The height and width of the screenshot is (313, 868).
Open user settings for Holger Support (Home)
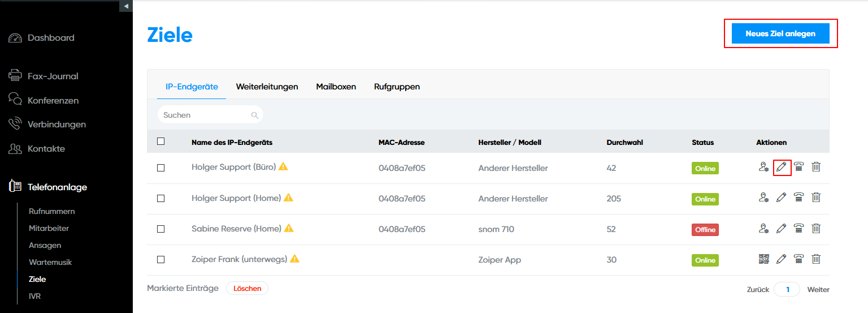764,198
